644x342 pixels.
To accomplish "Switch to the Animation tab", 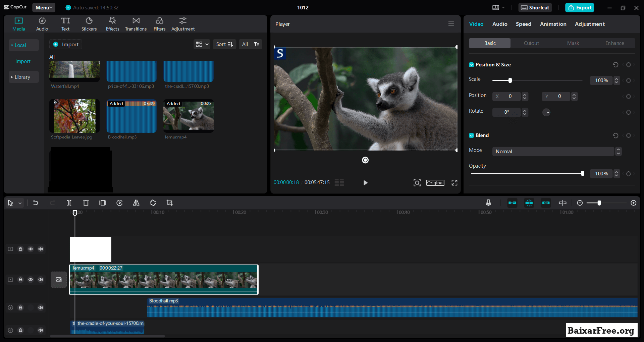I will tap(553, 24).
